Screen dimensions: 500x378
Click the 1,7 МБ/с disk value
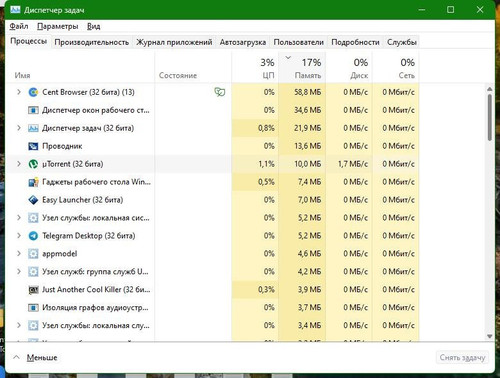point(353,164)
